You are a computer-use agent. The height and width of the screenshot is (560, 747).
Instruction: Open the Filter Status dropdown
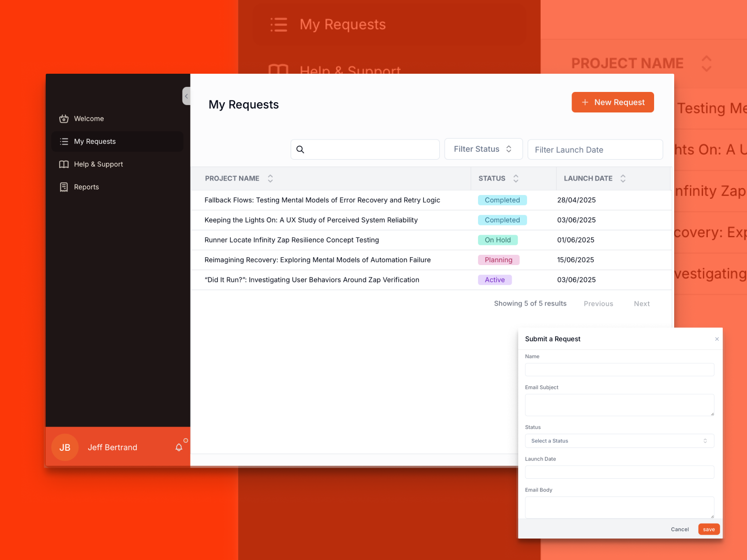[x=483, y=149]
